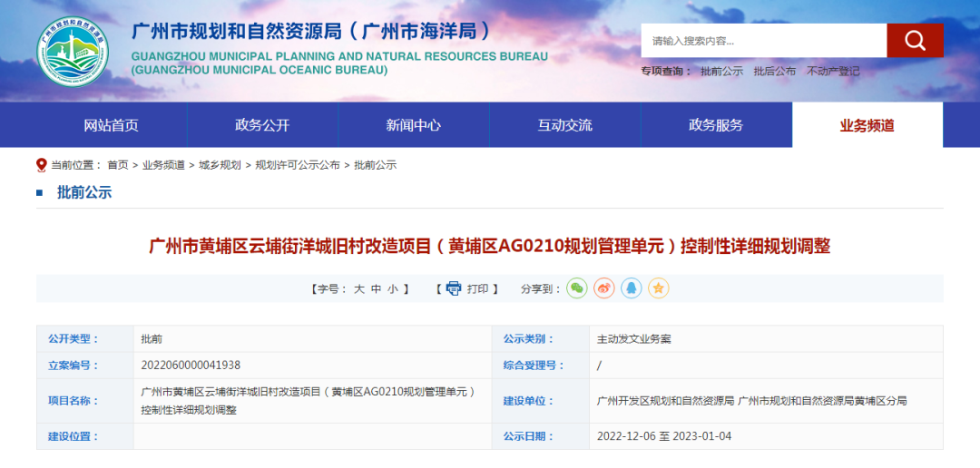Click the 打印 print link

(478, 288)
